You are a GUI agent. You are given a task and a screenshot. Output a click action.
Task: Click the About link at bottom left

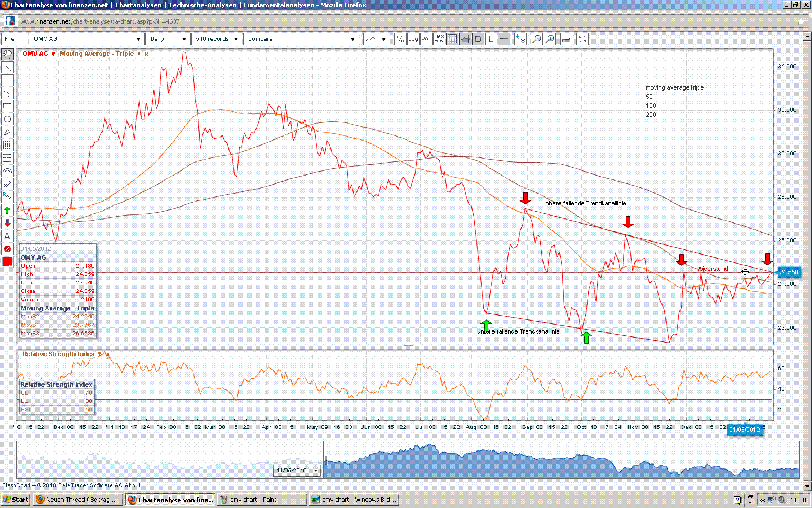(x=132, y=485)
